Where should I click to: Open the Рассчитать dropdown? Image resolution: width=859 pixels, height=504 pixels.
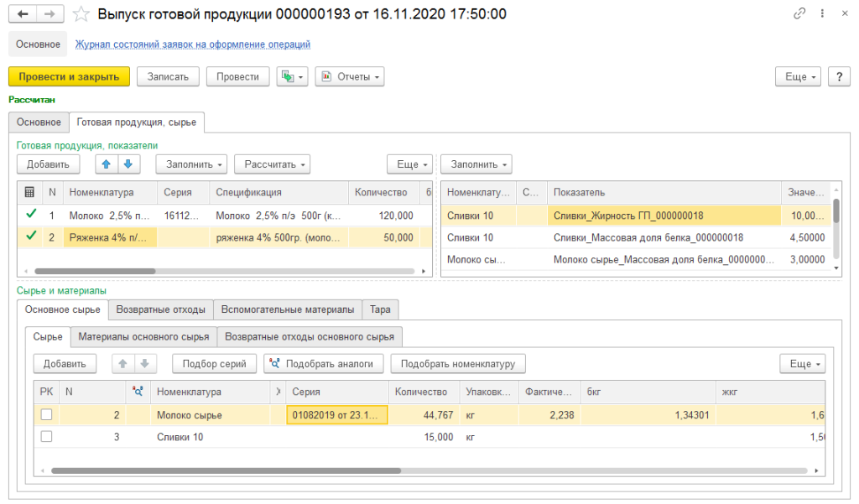click(x=273, y=164)
